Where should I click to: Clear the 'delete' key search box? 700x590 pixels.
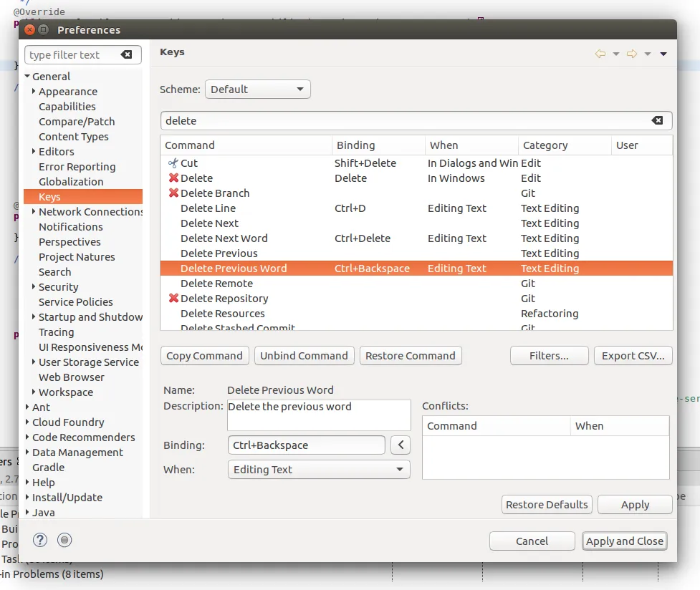click(x=657, y=120)
